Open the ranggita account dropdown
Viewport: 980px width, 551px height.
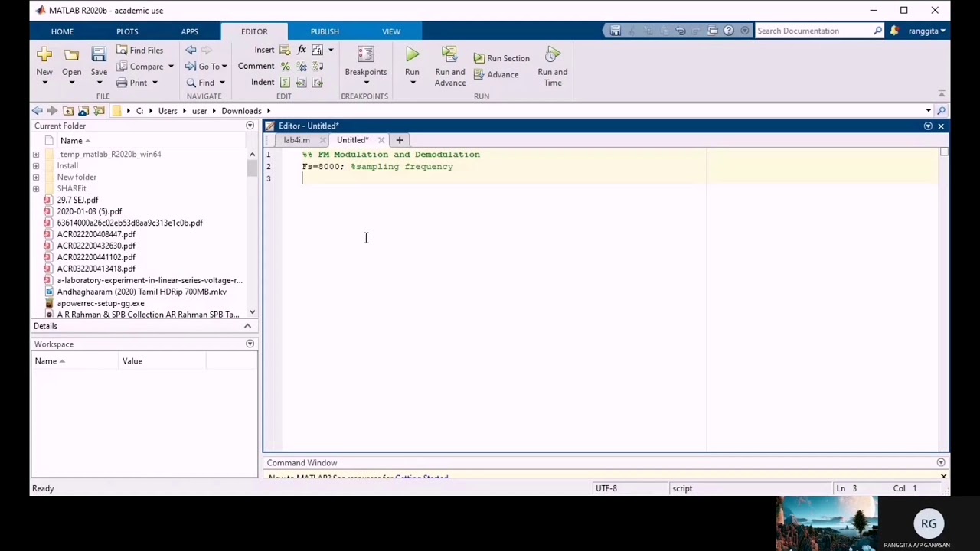click(927, 31)
